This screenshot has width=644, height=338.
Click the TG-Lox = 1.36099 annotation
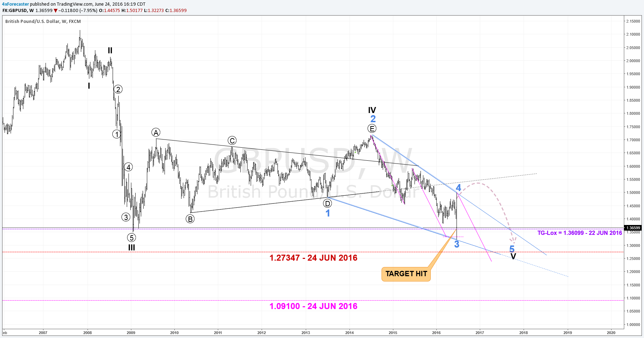coord(579,233)
